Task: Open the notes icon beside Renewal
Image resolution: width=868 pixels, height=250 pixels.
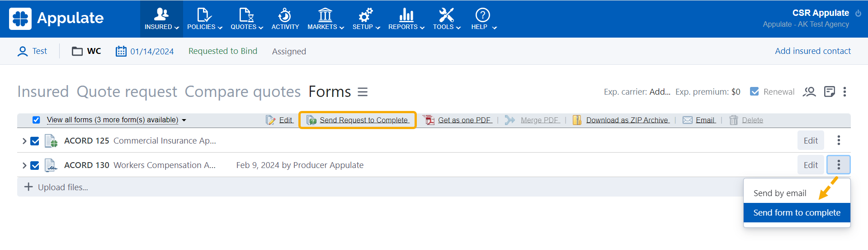Action: pos(829,92)
